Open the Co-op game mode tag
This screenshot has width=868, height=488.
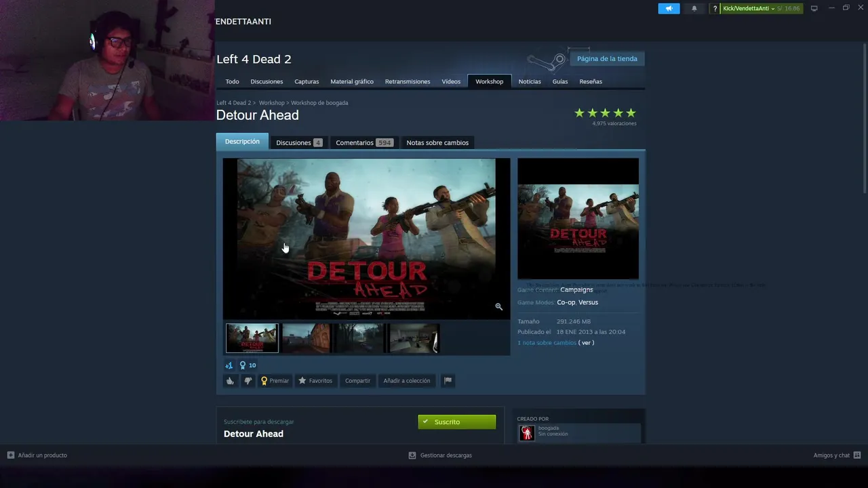click(566, 302)
